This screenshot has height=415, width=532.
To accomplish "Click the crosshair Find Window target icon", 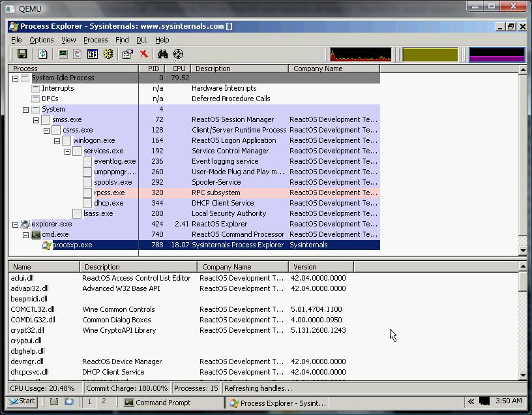I will pos(178,54).
